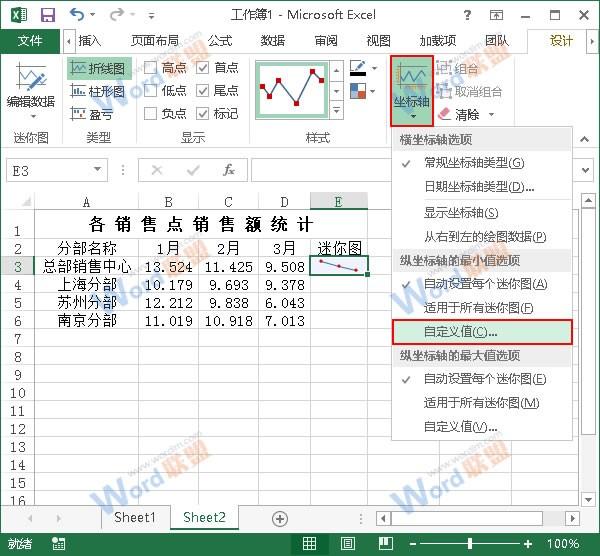
Task: Choose the Win/Loss sparkline type
Action: coord(92,114)
